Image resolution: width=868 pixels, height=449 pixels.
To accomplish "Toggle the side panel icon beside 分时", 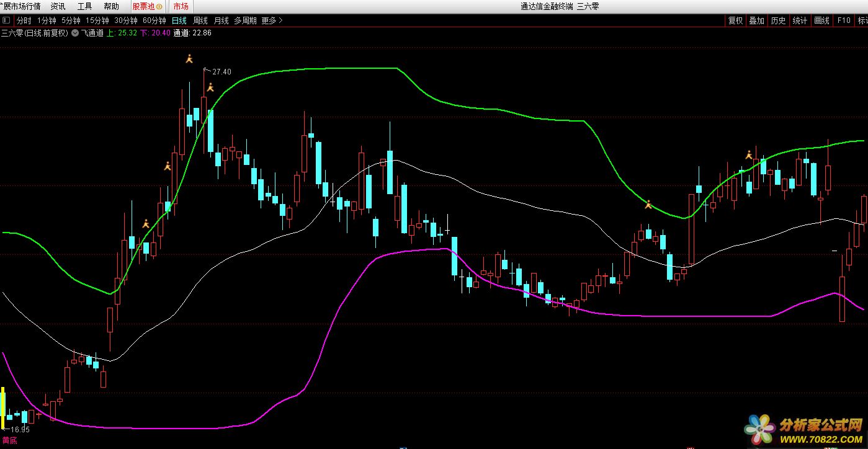I will [6, 20].
